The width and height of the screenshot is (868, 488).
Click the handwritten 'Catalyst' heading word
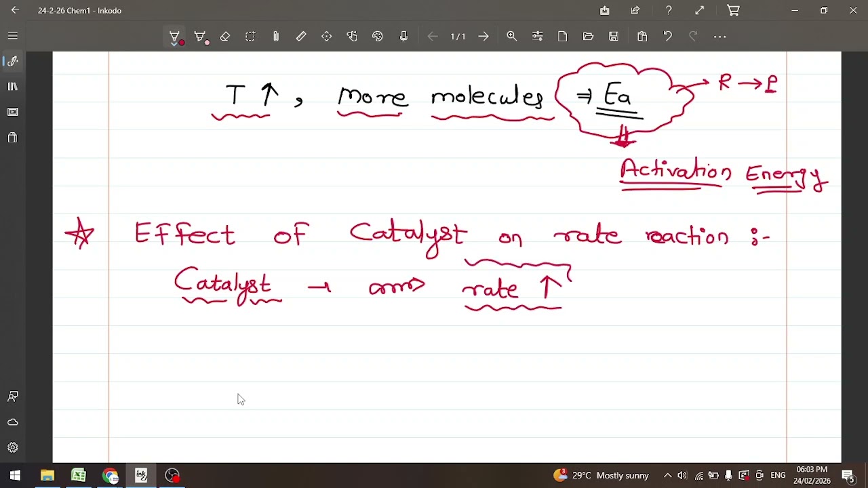(x=409, y=237)
